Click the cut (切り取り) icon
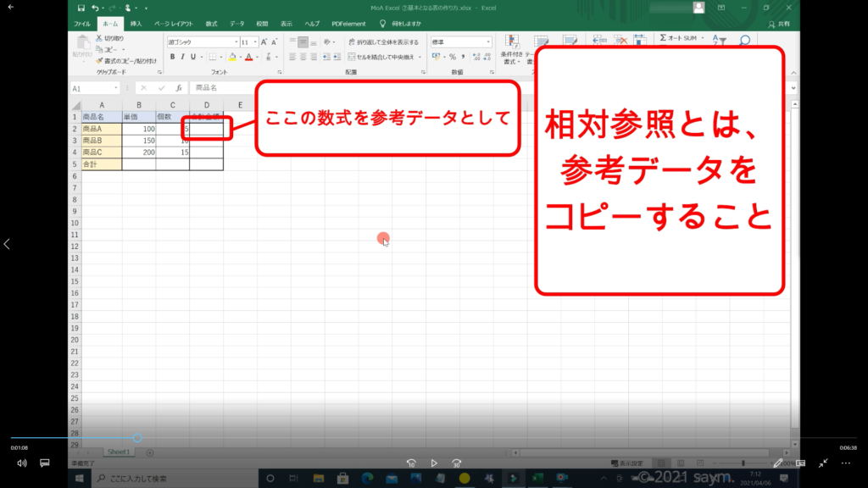 [98, 38]
